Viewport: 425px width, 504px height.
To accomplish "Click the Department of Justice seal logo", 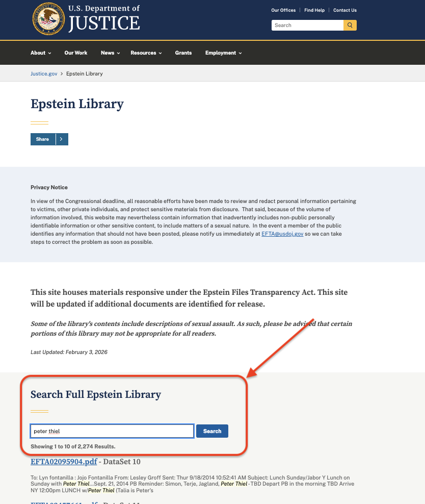I will pos(48,18).
